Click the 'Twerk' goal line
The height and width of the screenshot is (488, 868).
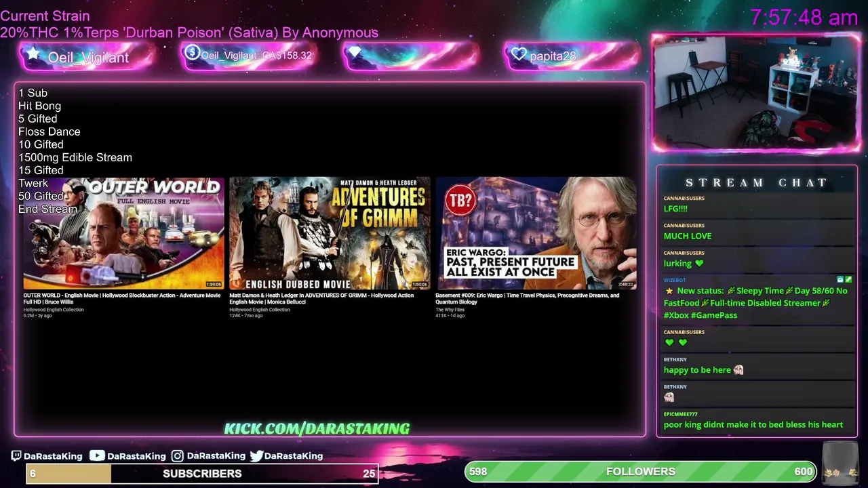[33, 183]
